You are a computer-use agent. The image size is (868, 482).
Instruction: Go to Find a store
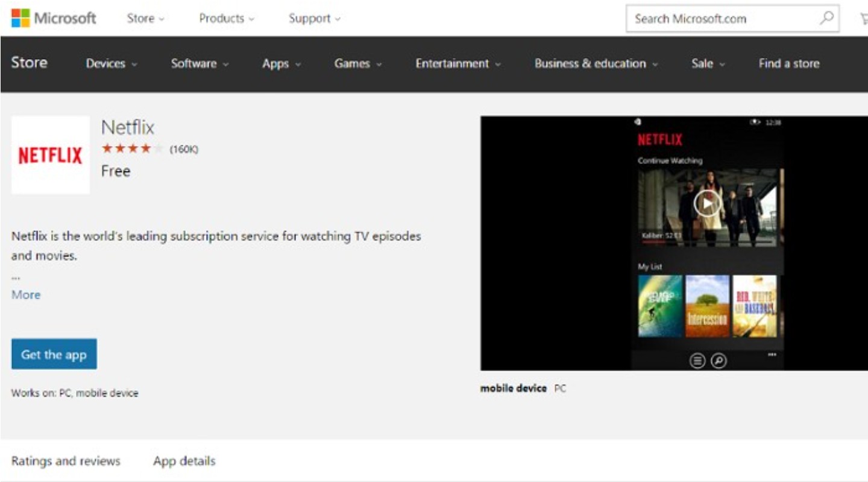(789, 63)
